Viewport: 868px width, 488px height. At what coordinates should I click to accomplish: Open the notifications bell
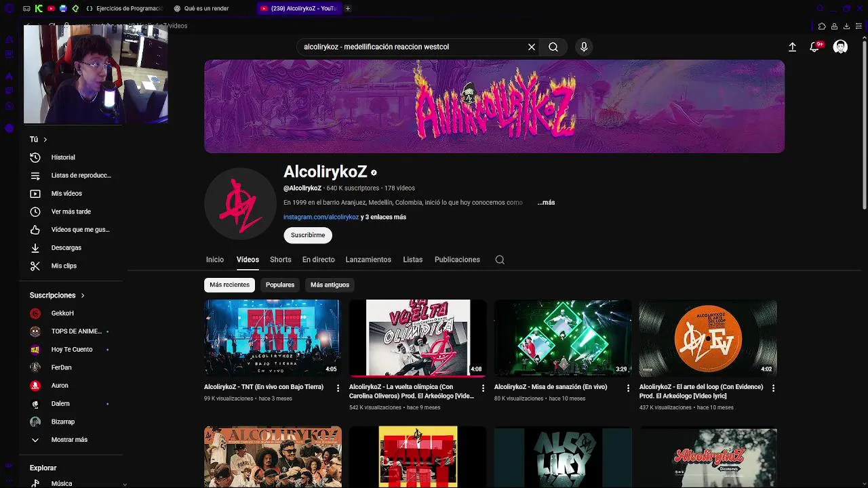[815, 47]
